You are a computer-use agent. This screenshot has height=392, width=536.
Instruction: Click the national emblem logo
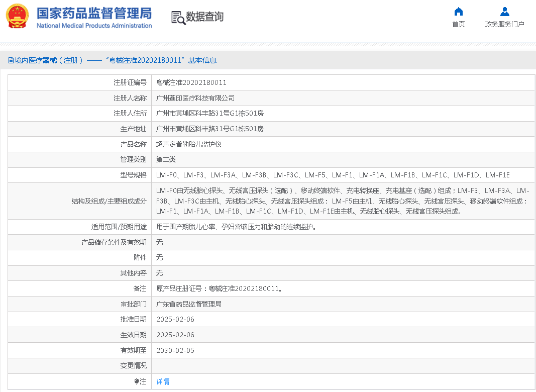tap(18, 16)
